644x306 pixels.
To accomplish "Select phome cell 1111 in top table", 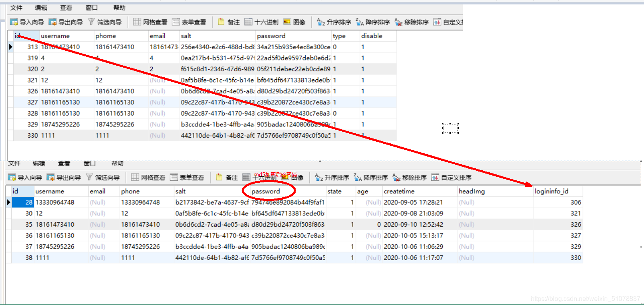I will pos(121,135).
